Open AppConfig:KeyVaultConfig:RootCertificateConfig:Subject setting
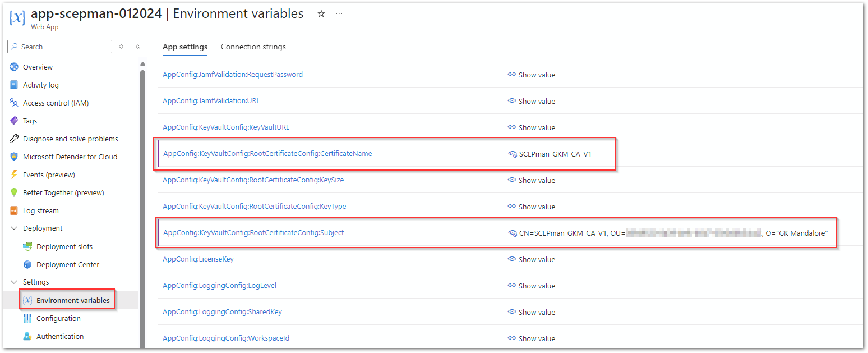 point(253,233)
